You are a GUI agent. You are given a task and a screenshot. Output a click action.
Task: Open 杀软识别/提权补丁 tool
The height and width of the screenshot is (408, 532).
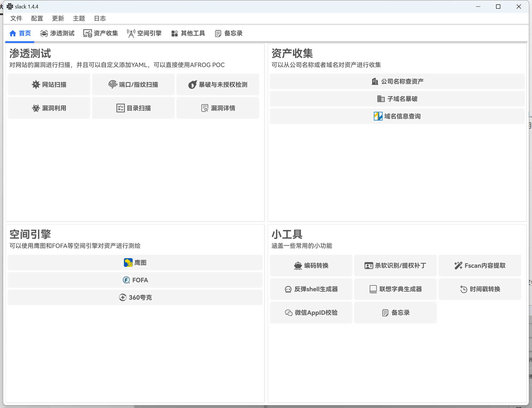pos(396,266)
